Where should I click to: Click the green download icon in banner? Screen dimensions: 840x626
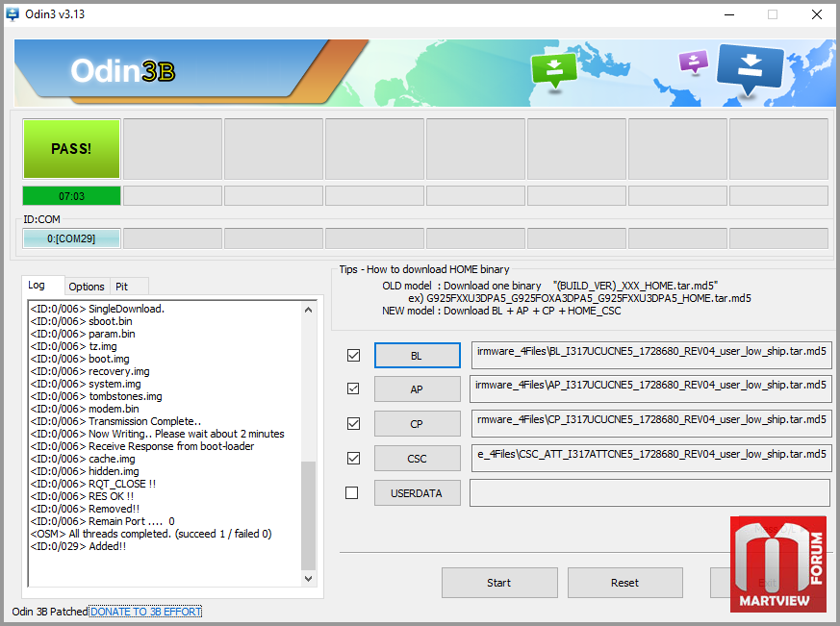coord(554,70)
